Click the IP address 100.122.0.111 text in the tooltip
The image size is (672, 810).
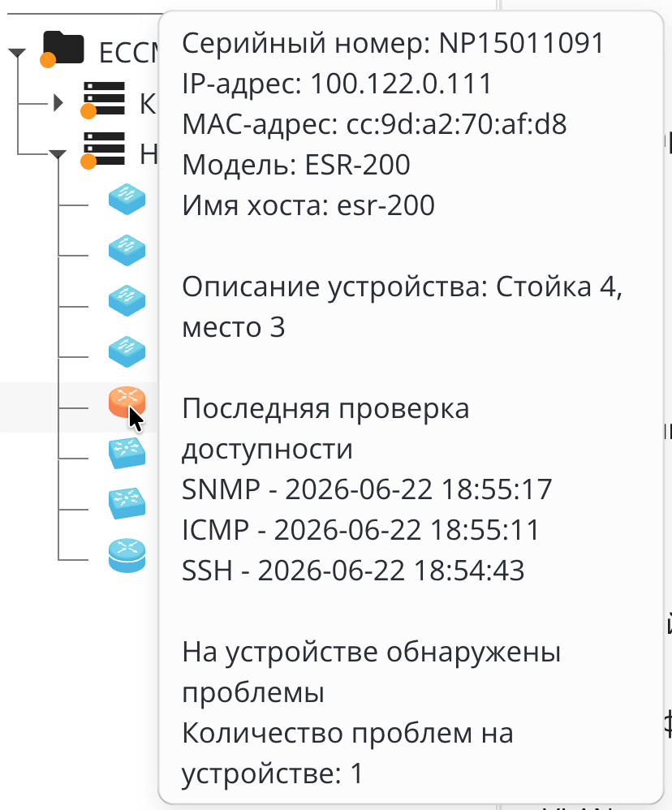point(402,84)
